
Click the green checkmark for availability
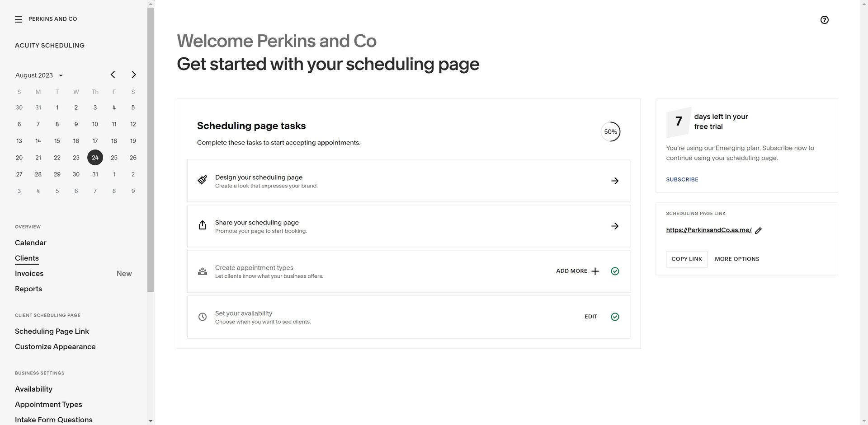(615, 317)
